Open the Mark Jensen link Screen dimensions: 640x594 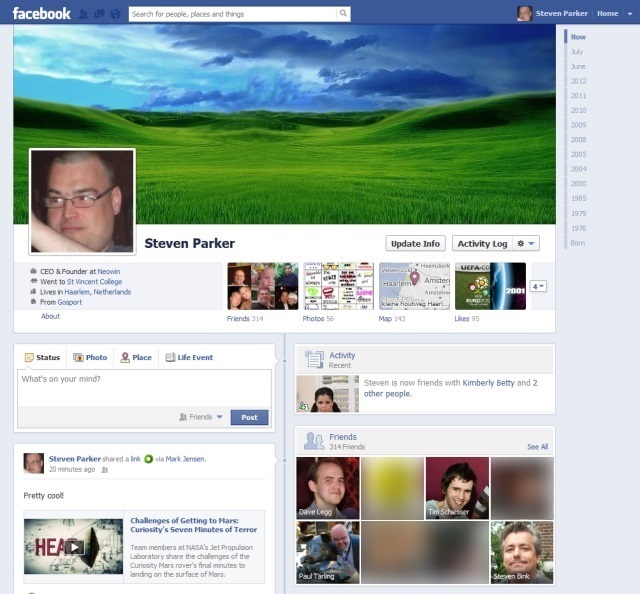(185, 459)
